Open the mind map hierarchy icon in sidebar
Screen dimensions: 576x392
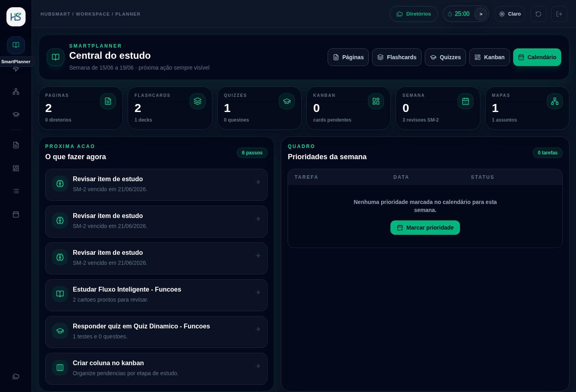pos(16,92)
